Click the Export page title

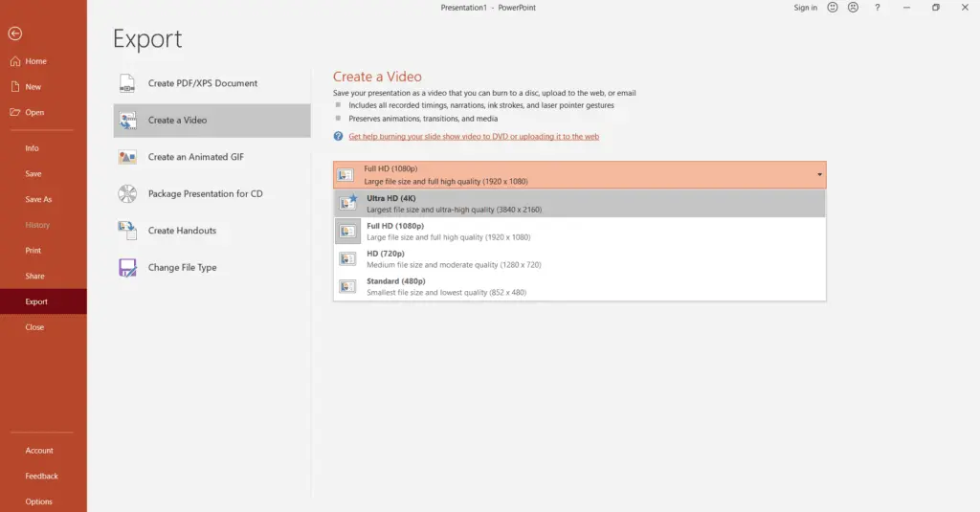(147, 39)
